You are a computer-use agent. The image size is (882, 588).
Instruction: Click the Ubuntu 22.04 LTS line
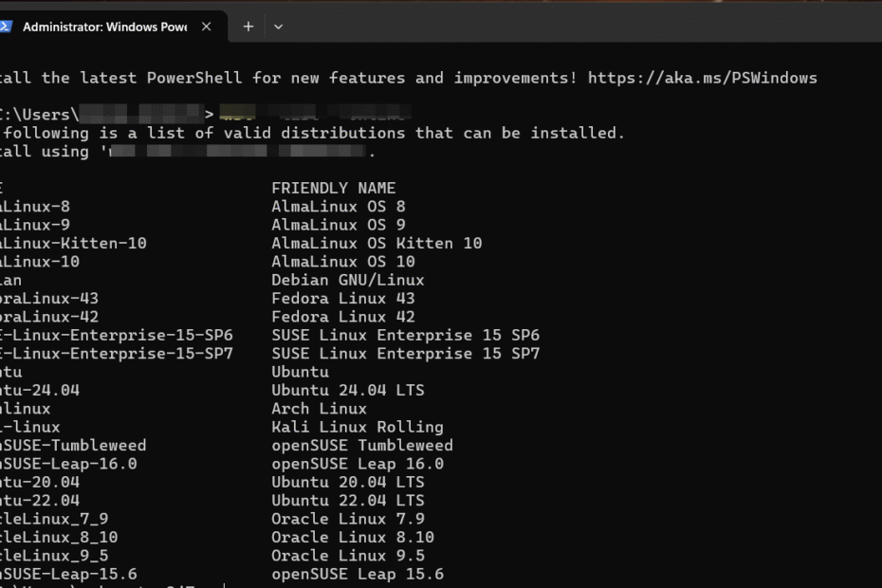[347, 500]
